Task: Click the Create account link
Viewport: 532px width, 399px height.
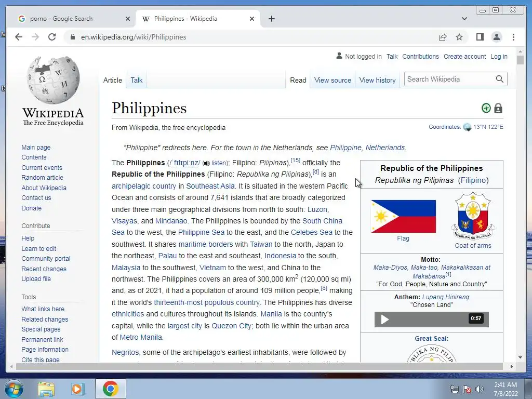Action: tap(464, 56)
